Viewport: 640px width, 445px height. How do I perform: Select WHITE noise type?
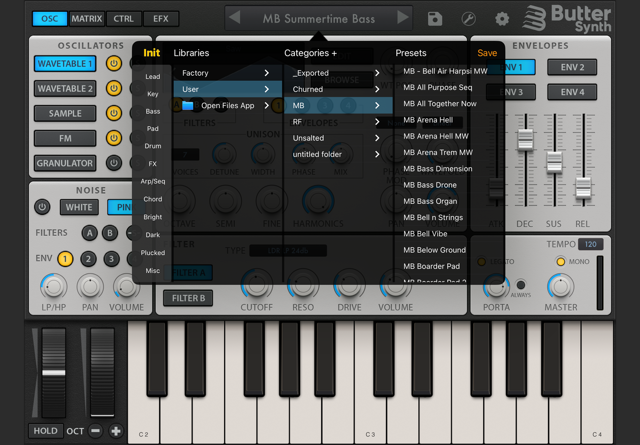[79, 207]
